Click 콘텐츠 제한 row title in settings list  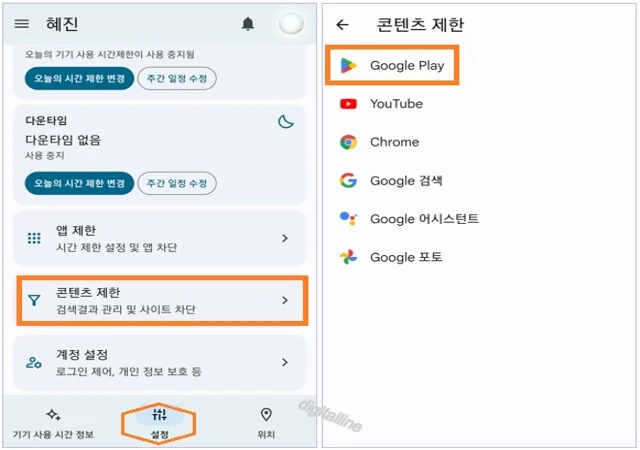(88, 292)
